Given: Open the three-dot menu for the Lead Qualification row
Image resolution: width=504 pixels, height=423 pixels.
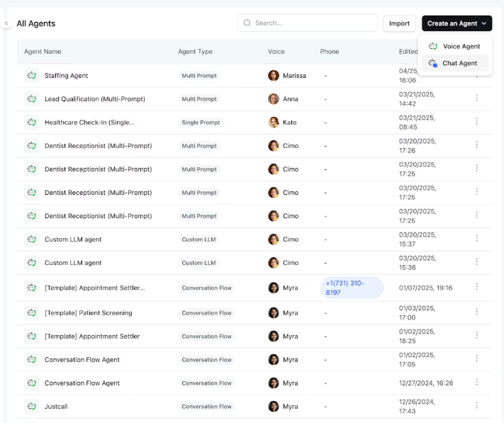Looking at the screenshot, I should pyautogui.click(x=476, y=98).
